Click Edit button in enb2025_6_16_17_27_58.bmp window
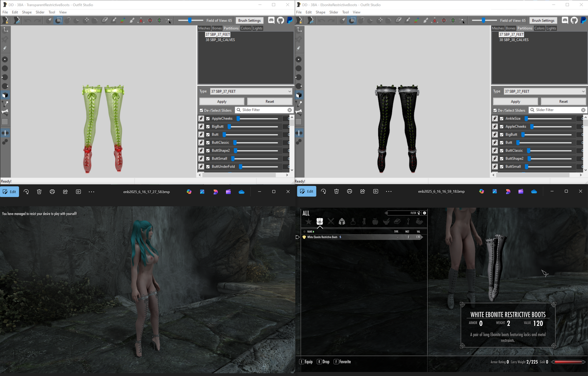The width and height of the screenshot is (588, 376). 9,192
